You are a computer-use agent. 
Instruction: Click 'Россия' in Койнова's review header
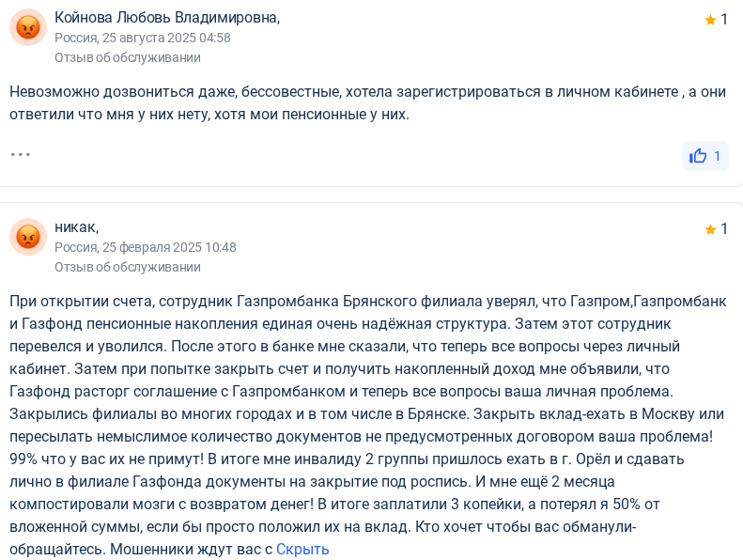click(75, 38)
